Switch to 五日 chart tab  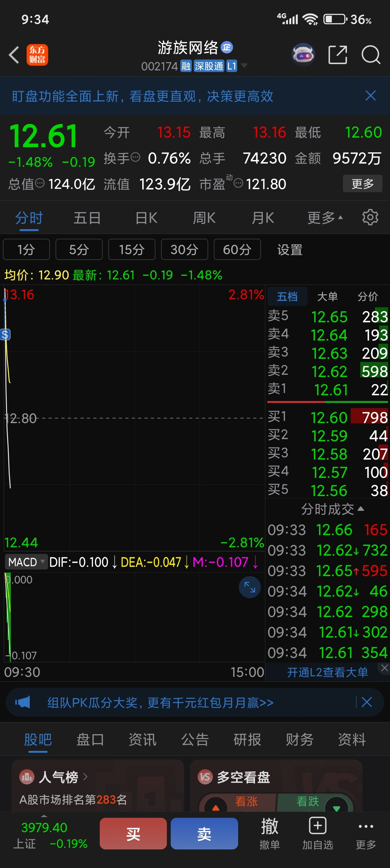(x=87, y=218)
